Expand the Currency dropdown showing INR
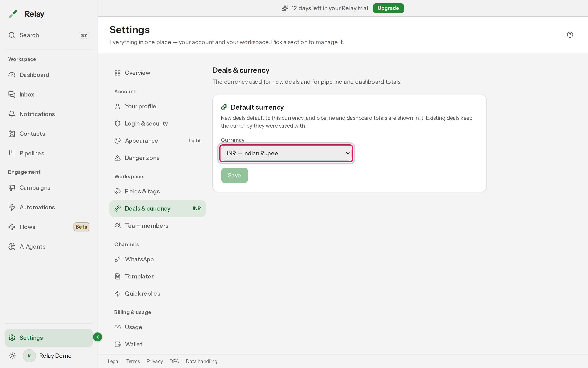Viewport: 588px width, 368px height. pos(286,153)
